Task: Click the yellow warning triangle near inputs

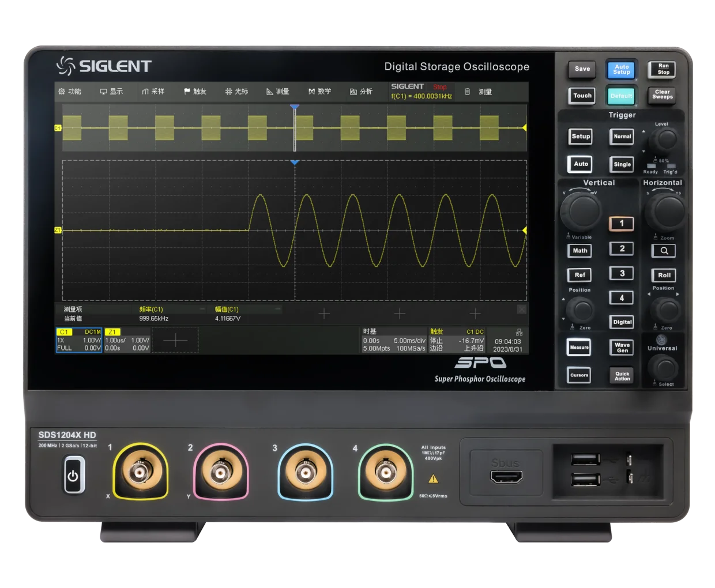Action: pos(433,478)
